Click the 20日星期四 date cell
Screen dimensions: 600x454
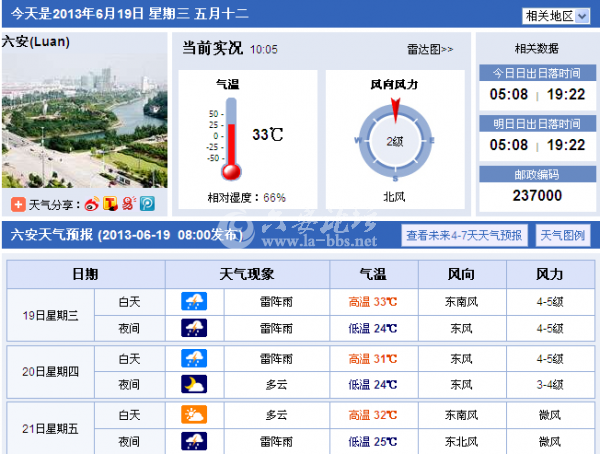51,372
